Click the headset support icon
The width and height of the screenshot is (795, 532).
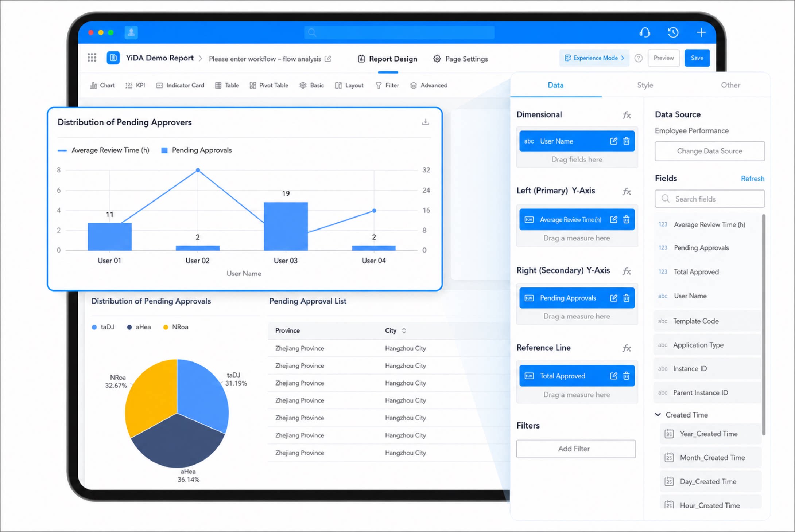click(645, 32)
